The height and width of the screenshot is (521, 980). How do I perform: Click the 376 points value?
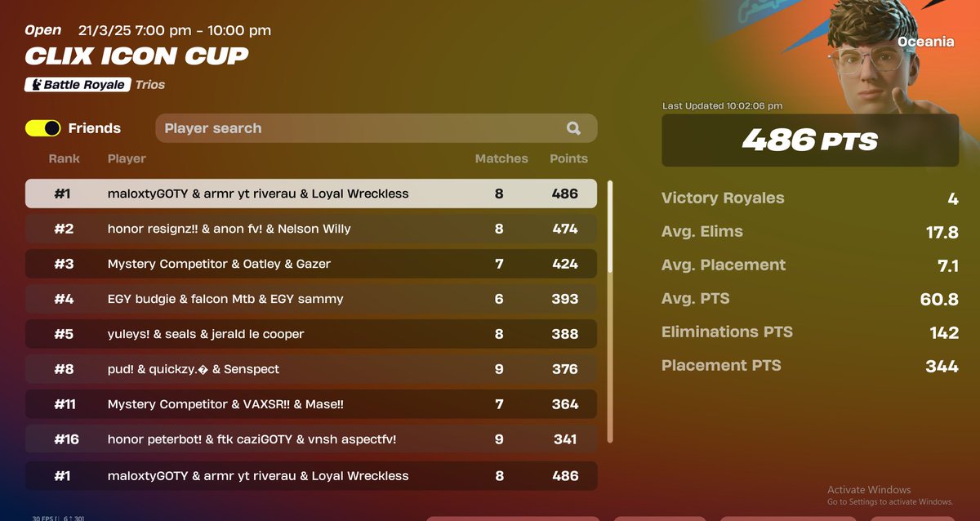(x=565, y=369)
